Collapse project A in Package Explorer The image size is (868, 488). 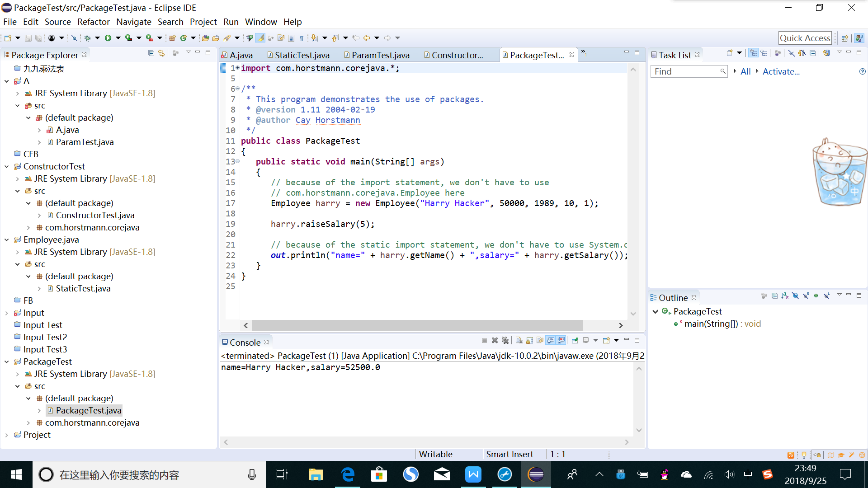pos(7,81)
